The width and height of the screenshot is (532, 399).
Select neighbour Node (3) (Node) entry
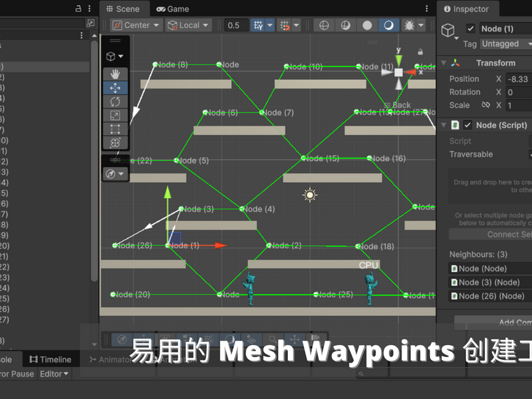(x=490, y=282)
